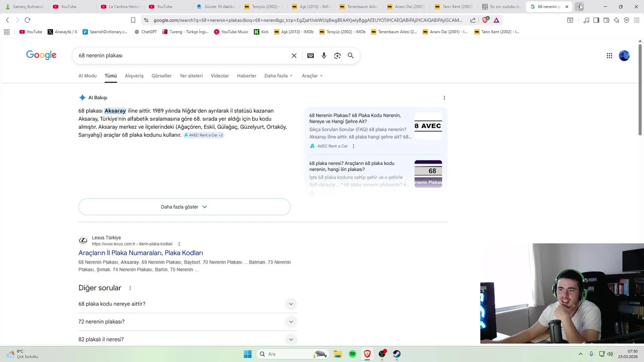Switch to Videolar results tab
The width and height of the screenshot is (644, 362).
(x=220, y=76)
